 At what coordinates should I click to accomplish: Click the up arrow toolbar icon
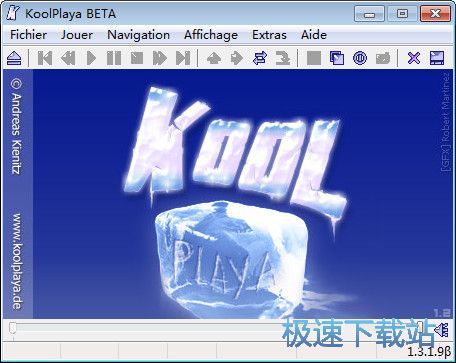tap(214, 58)
